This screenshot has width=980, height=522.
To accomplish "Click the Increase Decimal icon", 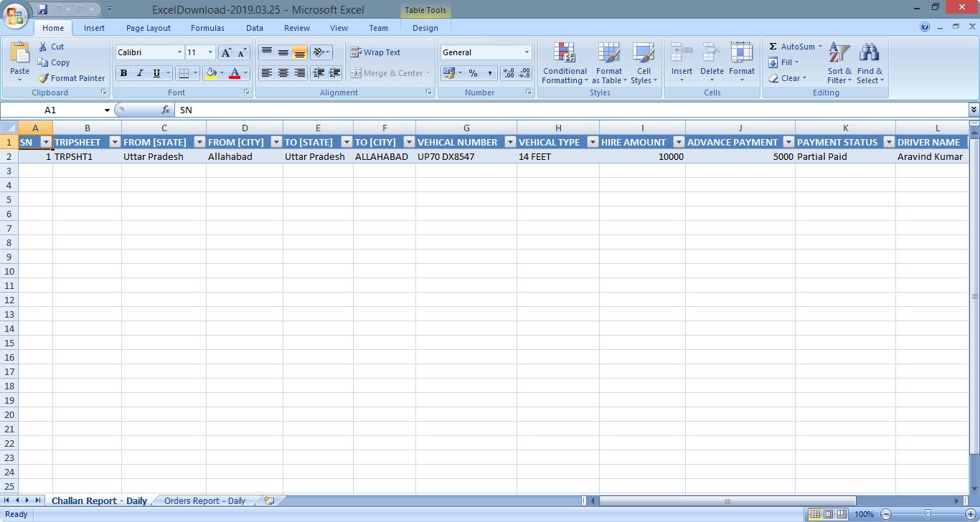I will coord(509,73).
